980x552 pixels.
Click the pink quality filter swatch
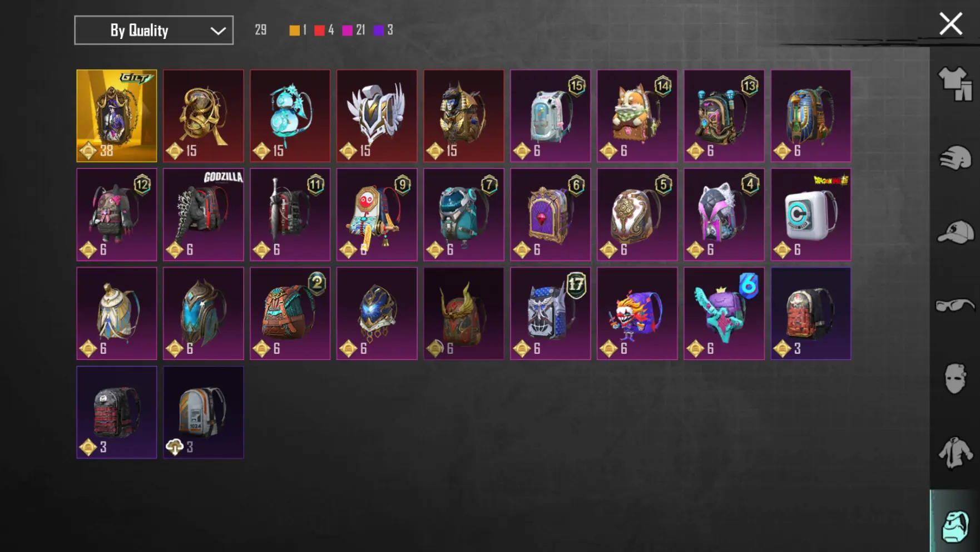click(x=347, y=30)
